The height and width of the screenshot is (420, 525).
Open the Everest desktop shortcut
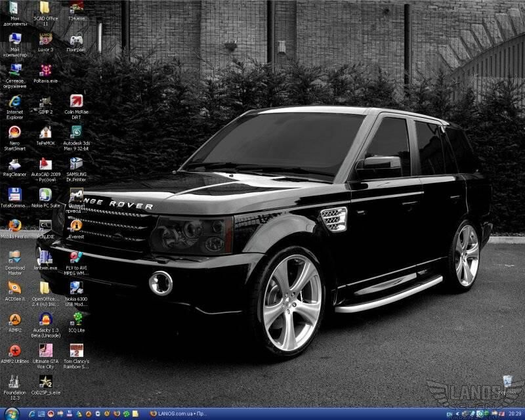pos(76,229)
